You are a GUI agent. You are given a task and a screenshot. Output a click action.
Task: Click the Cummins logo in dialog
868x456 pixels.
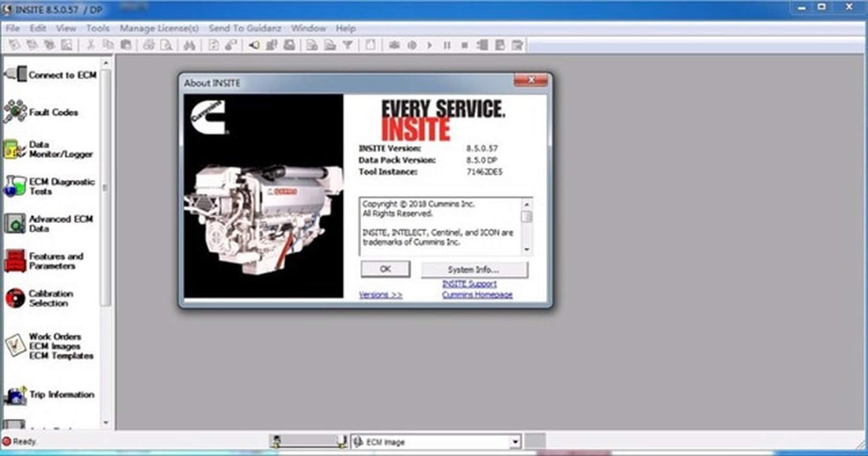pos(209,116)
